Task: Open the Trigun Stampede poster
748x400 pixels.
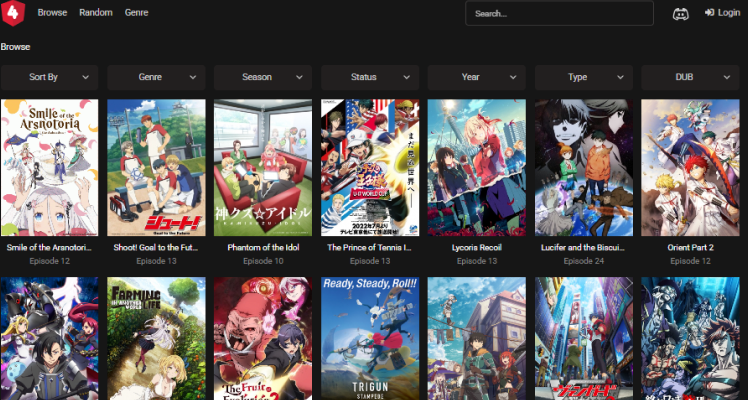Action: tap(370, 338)
